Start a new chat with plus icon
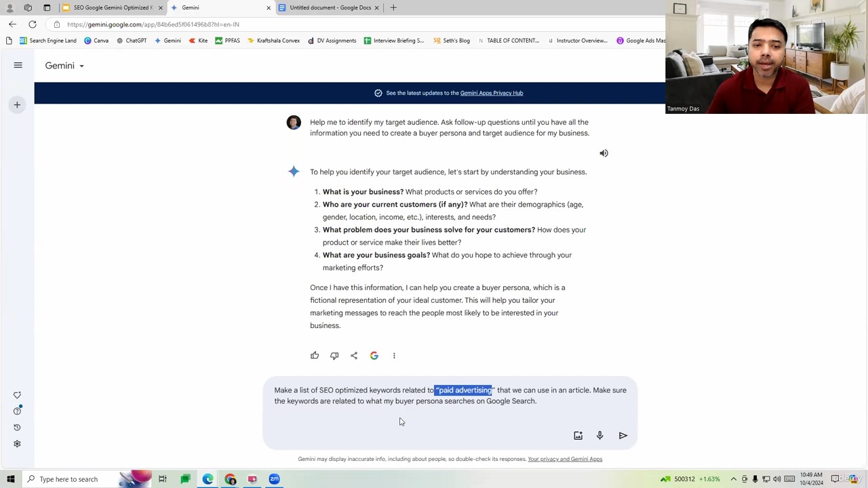 17,105
